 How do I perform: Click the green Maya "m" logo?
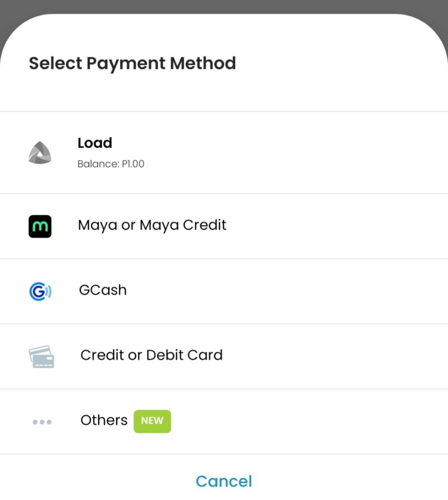point(40,226)
